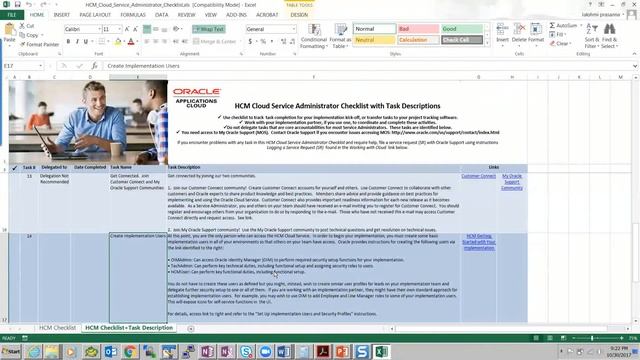Toggle bottom align in Alignment group

[164, 29]
